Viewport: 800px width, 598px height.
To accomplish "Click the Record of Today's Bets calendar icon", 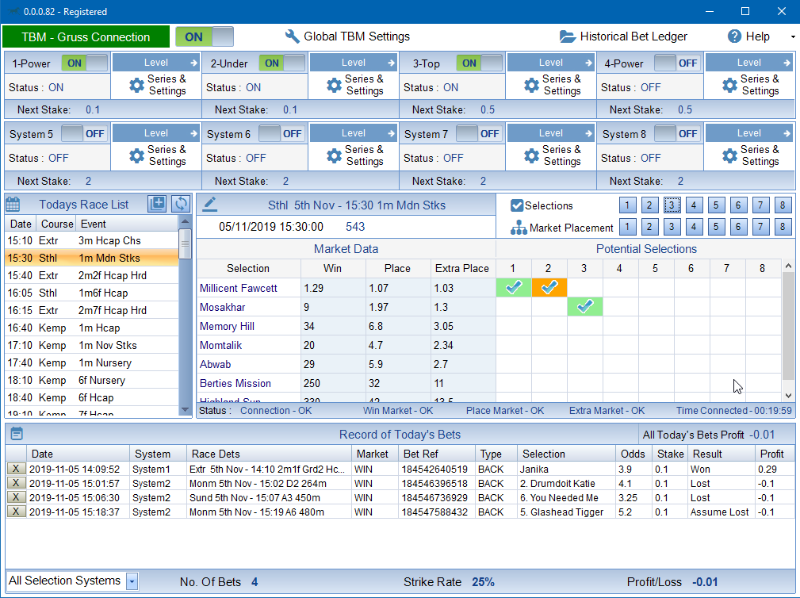I will point(16,434).
